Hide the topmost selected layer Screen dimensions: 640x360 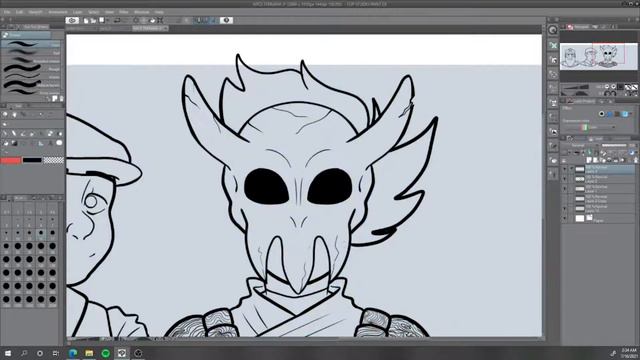565,169
